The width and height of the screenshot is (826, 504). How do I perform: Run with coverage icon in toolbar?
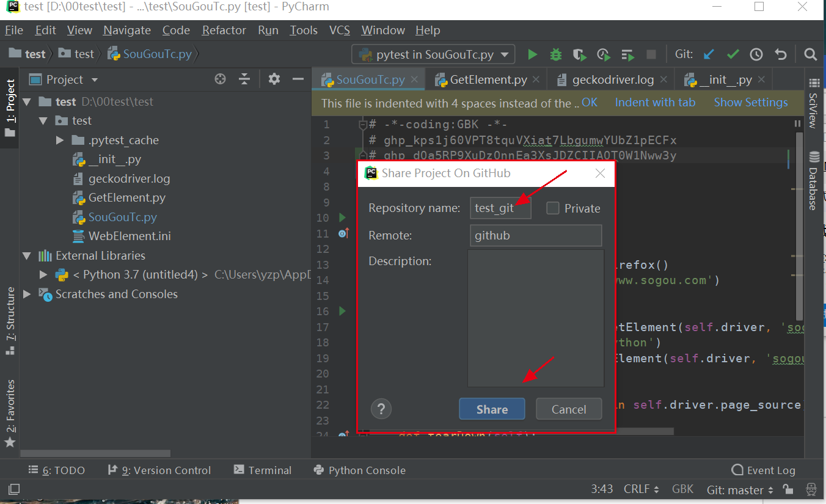coord(579,54)
